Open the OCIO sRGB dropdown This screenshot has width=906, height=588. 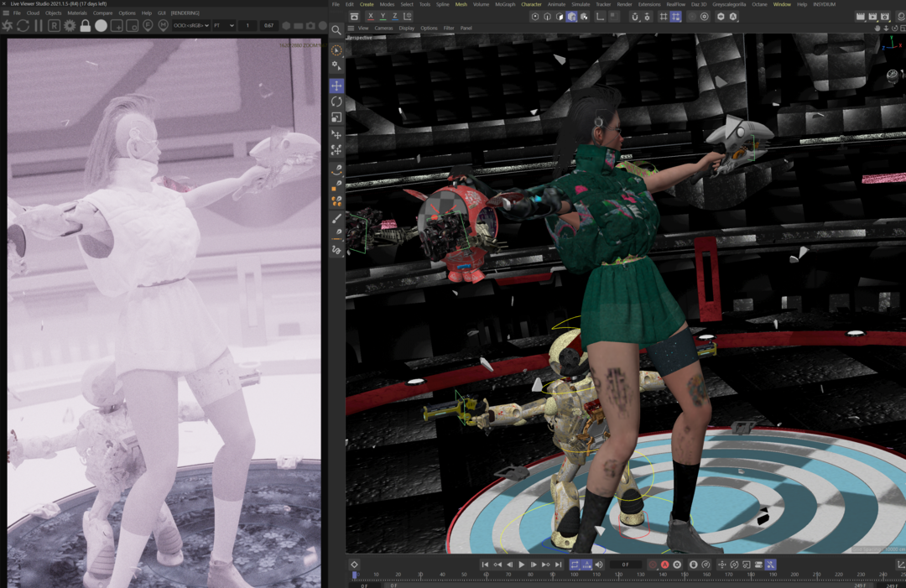(x=191, y=25)
